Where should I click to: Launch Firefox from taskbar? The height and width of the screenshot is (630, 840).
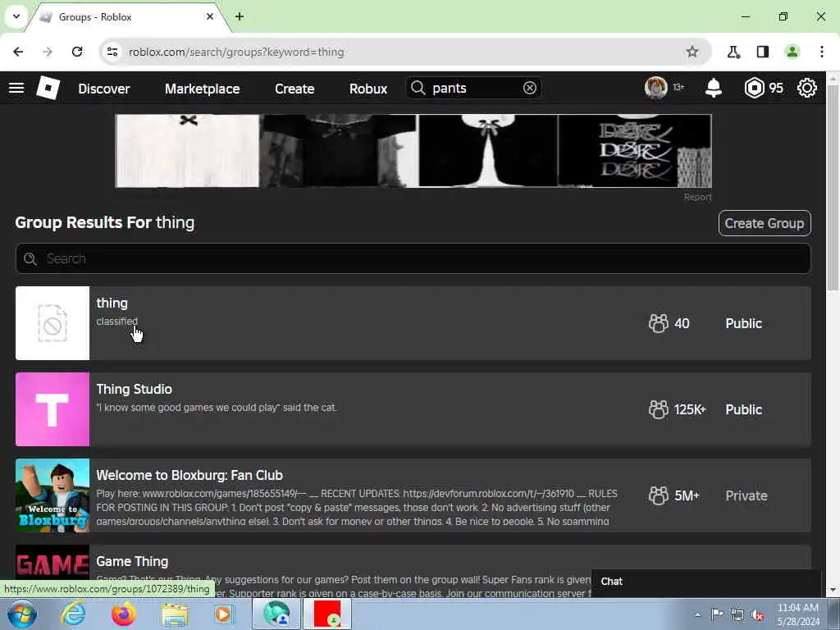(x=123, y=614)
